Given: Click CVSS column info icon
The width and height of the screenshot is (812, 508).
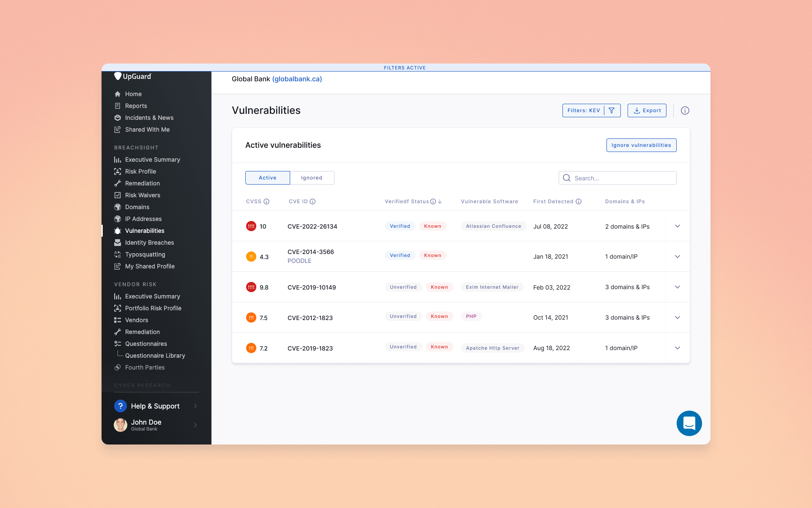Looking at the screenshot, I should tap(266, 202).
